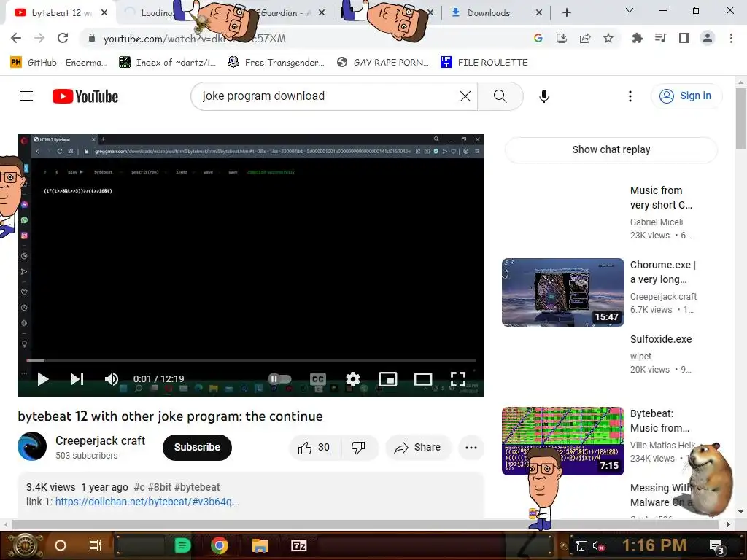Open Chrome three-dot menu
747x560 pixels.
pos(731,38)
